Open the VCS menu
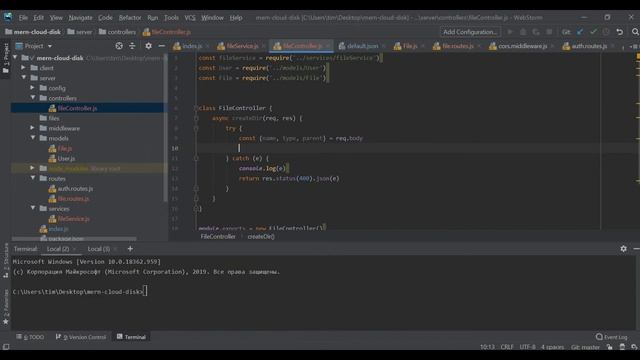 [x=190, y=18]
